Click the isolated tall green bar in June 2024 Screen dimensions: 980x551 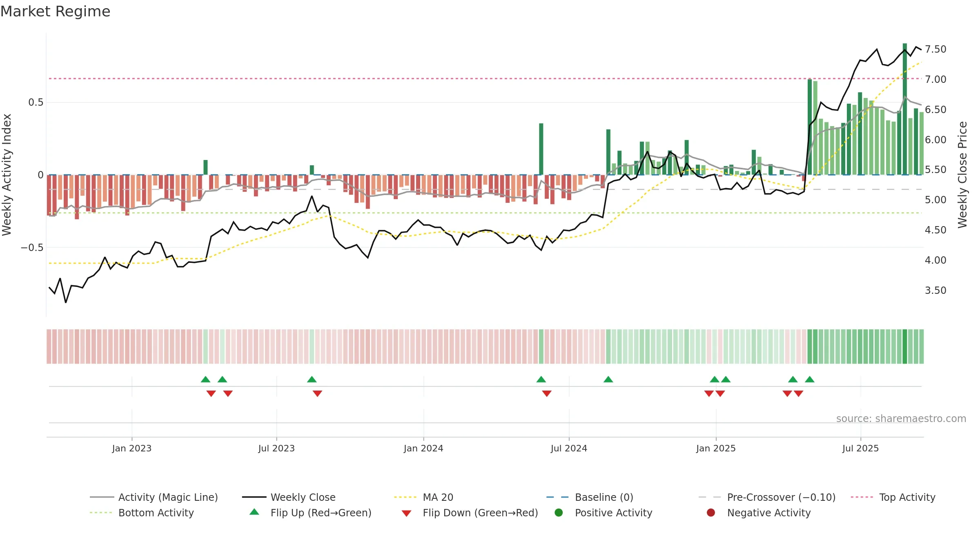click(541, 149)
